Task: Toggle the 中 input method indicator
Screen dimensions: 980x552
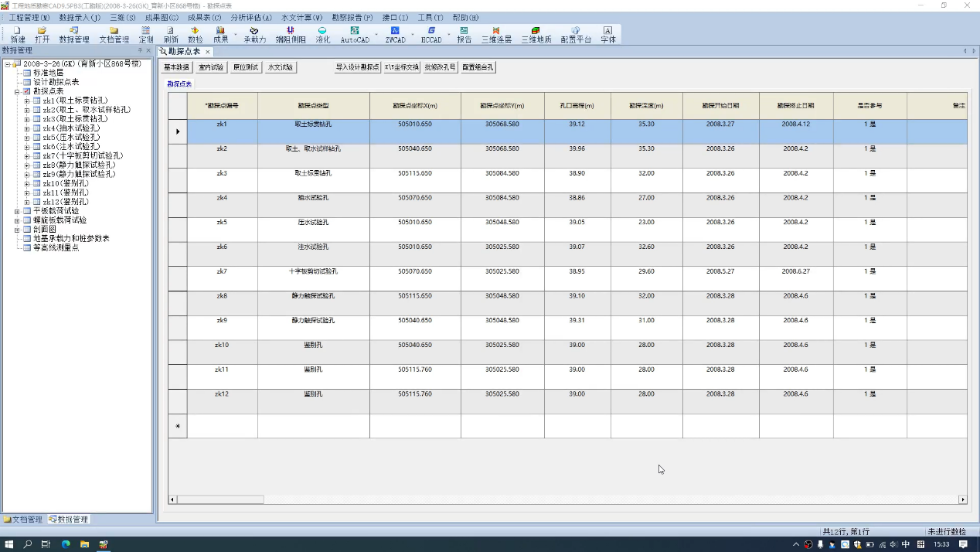Action: 906,544
